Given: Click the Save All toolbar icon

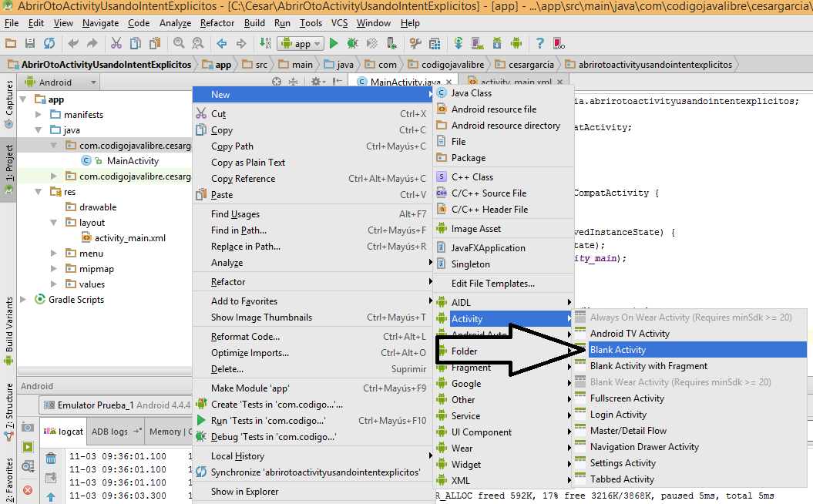Looking at the screenshot, I should tap(29, 44).
